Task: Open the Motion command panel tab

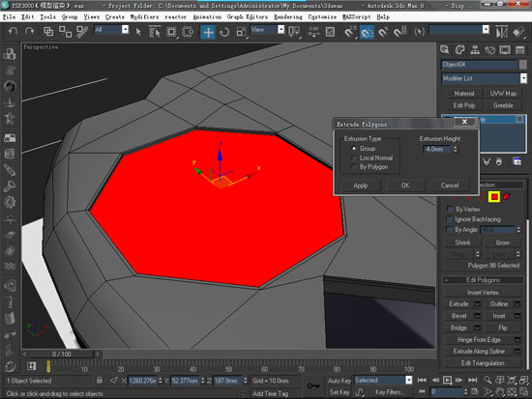Action: point(490,50)
